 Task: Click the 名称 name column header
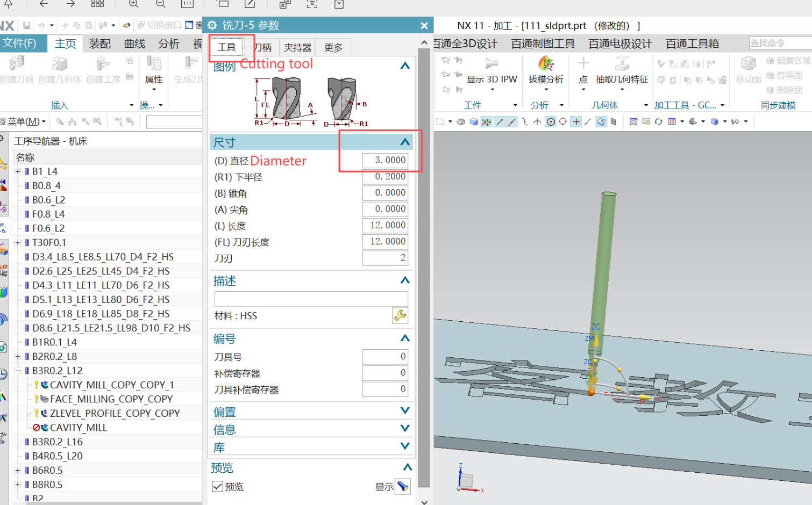(x=25, y=157)
